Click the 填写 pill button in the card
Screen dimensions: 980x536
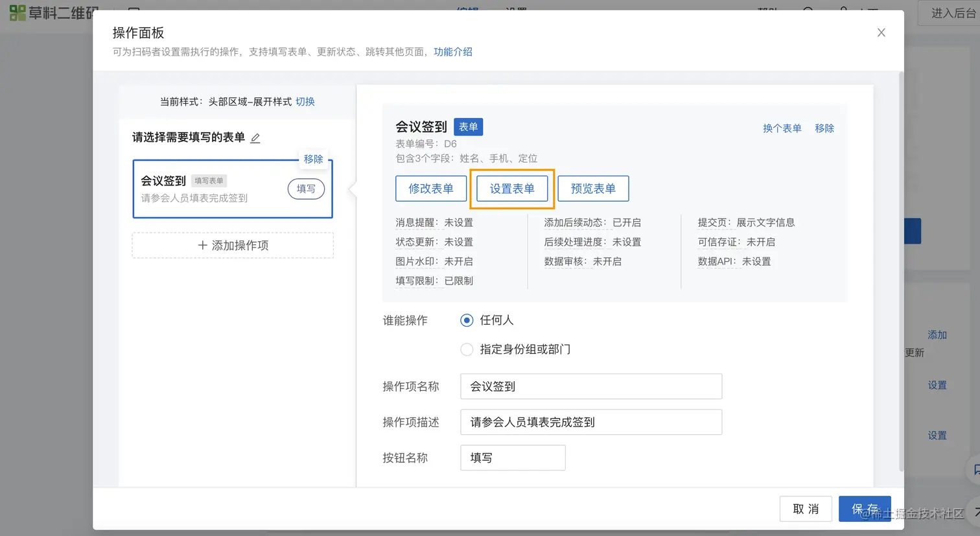[x=306, y=189]
